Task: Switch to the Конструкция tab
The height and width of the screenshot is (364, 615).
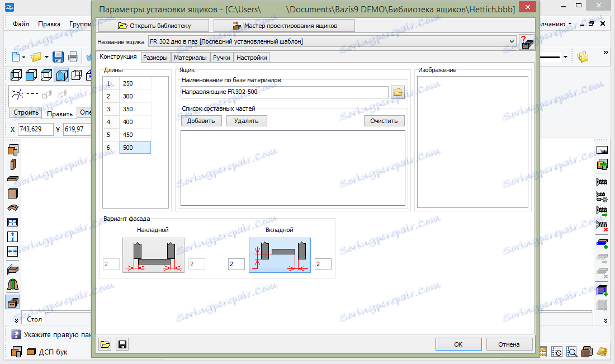Action: [118, 56]
